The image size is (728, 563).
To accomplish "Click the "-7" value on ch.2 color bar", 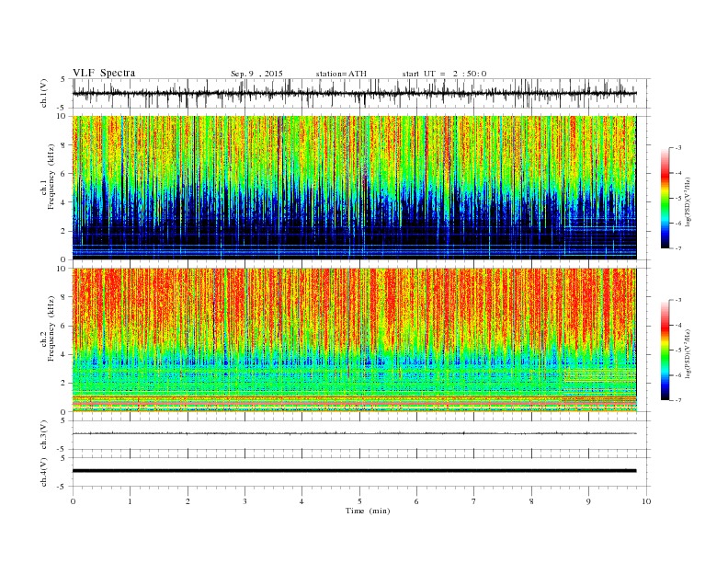I will click(677, 400).
